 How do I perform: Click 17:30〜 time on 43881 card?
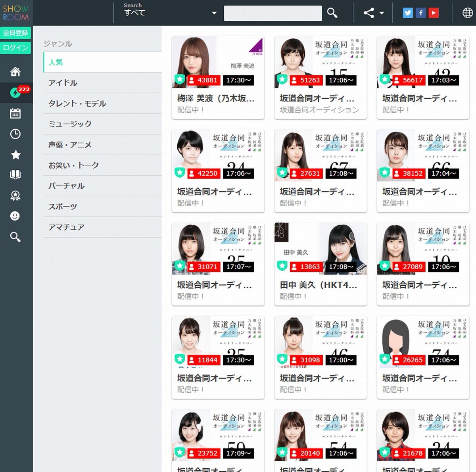pyautogui.click(x=238, y=80)
